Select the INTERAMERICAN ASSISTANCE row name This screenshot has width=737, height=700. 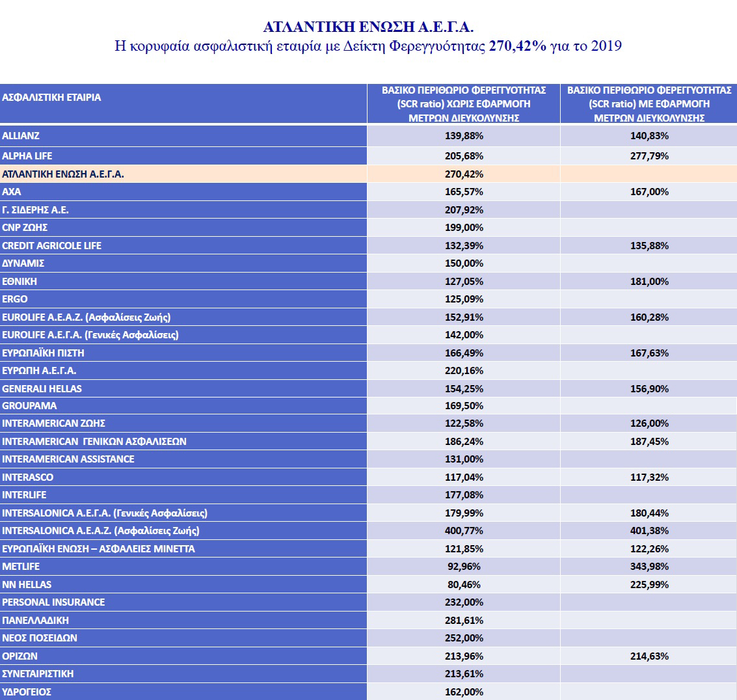(68, 459)
